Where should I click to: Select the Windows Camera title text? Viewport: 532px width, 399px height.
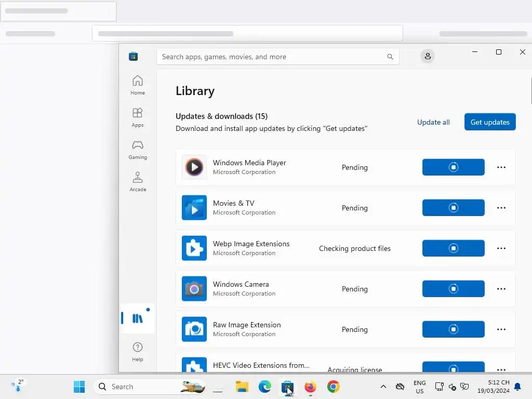[x=241, y=284]
